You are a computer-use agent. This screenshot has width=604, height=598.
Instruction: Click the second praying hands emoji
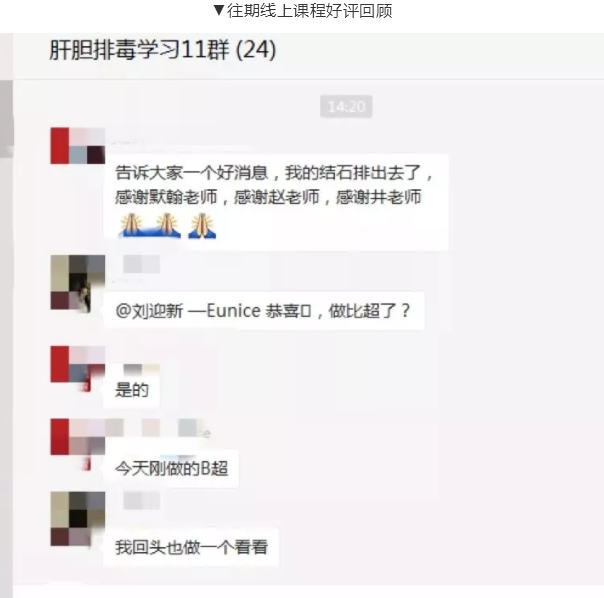pyautogui.click(x=166, y=225)
